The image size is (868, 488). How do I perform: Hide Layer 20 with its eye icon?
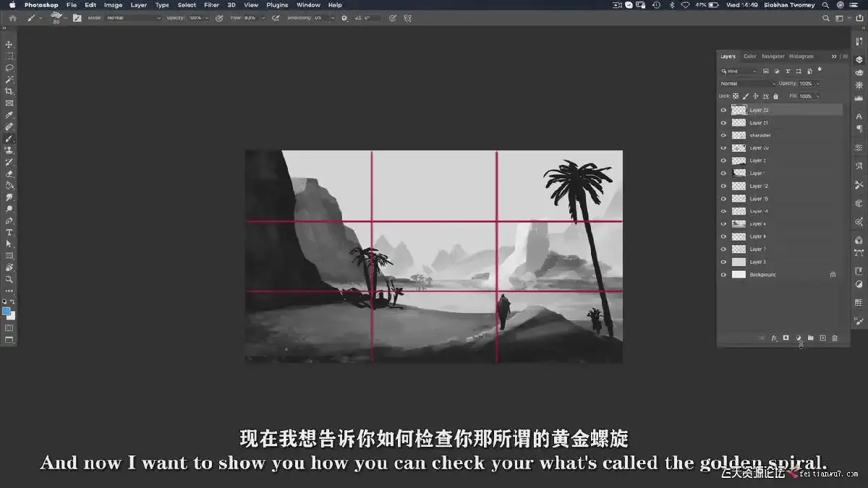click(723, 148)
